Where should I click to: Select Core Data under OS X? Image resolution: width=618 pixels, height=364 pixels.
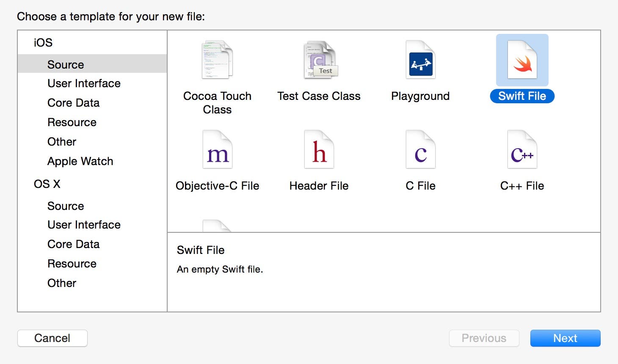pos(73,244)
